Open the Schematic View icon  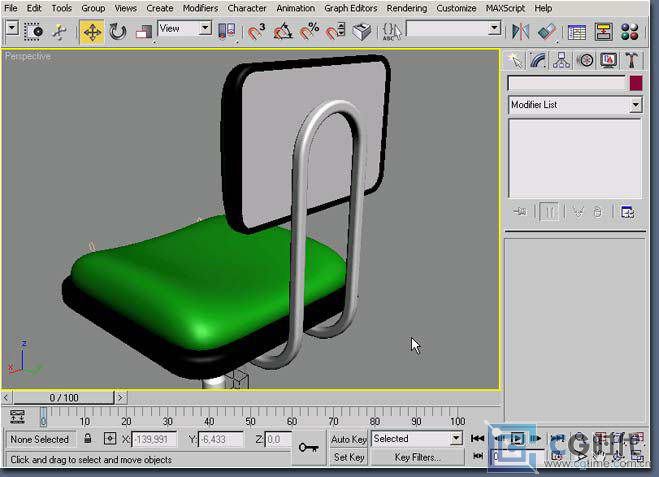coord(604,32)
